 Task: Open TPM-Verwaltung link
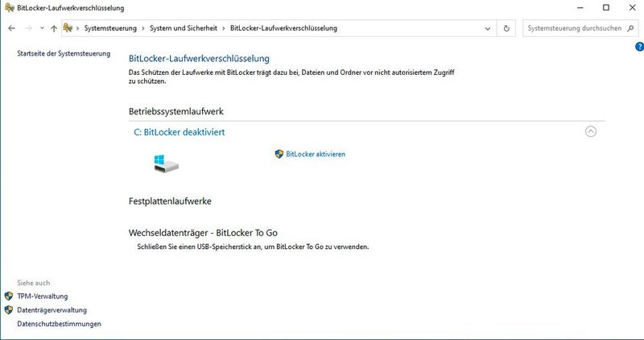click(x=43, y=296)
